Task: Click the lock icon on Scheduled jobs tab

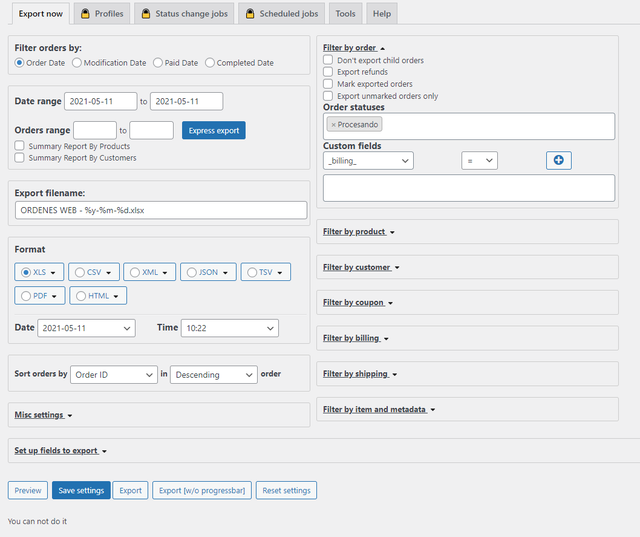Action: (x=250, y=13)
